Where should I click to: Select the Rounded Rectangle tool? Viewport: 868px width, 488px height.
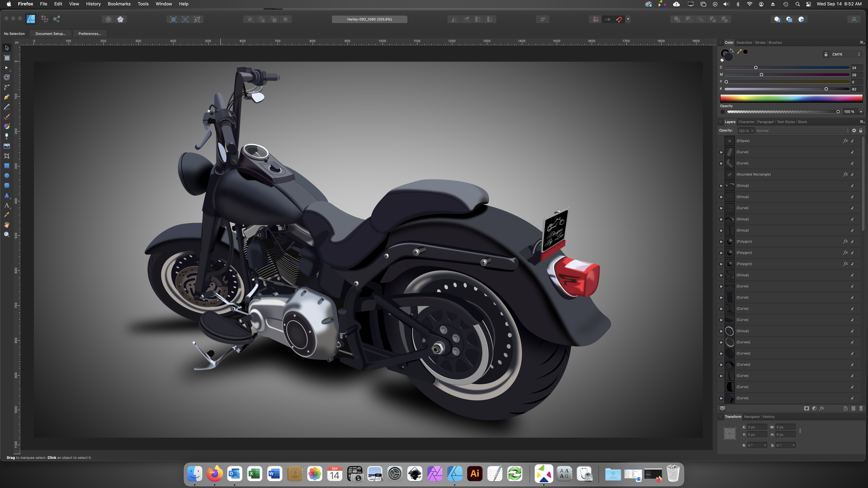click(7, 185)
